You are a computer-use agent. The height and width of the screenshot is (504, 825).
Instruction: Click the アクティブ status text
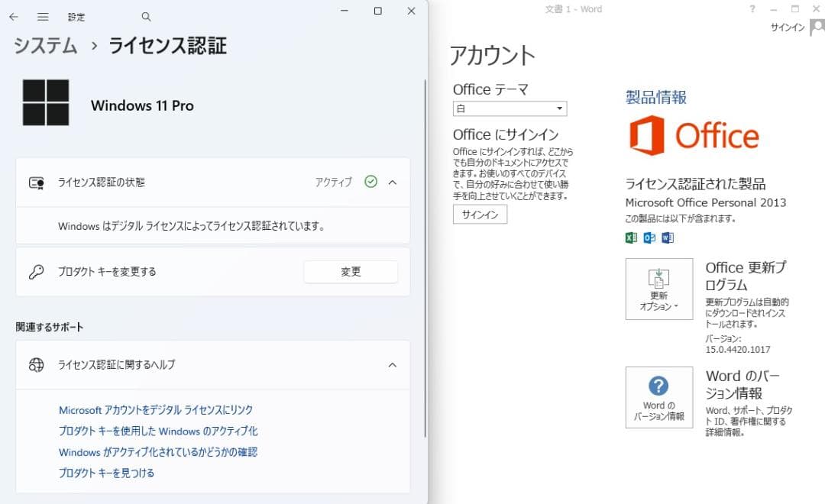coord(334,182)
